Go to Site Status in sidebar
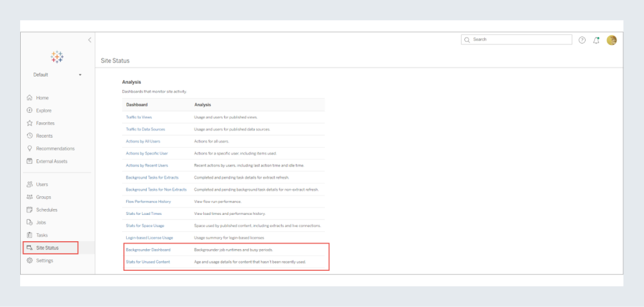This screenshot has height=307, width=644. 47,248
